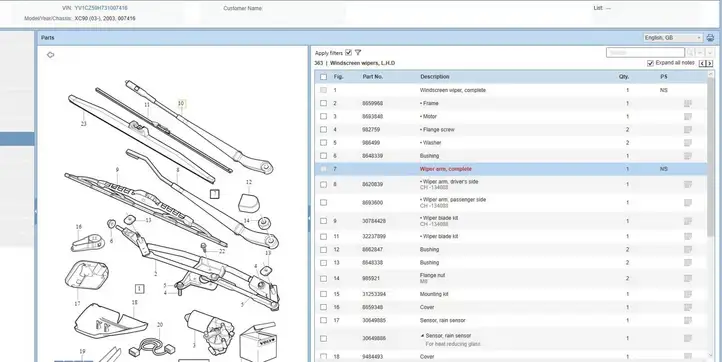The height and width of the screenshot is (362, 722).
Task: Open note icon for Flange nut row
Action: (x=688, y=279)
